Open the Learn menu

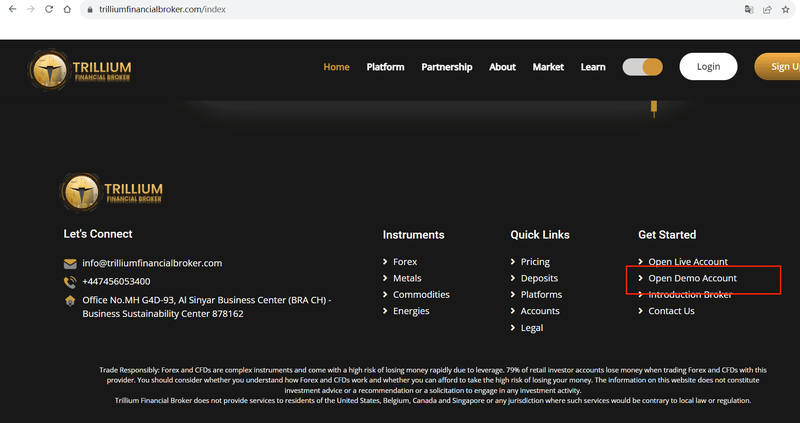(593, 67)
